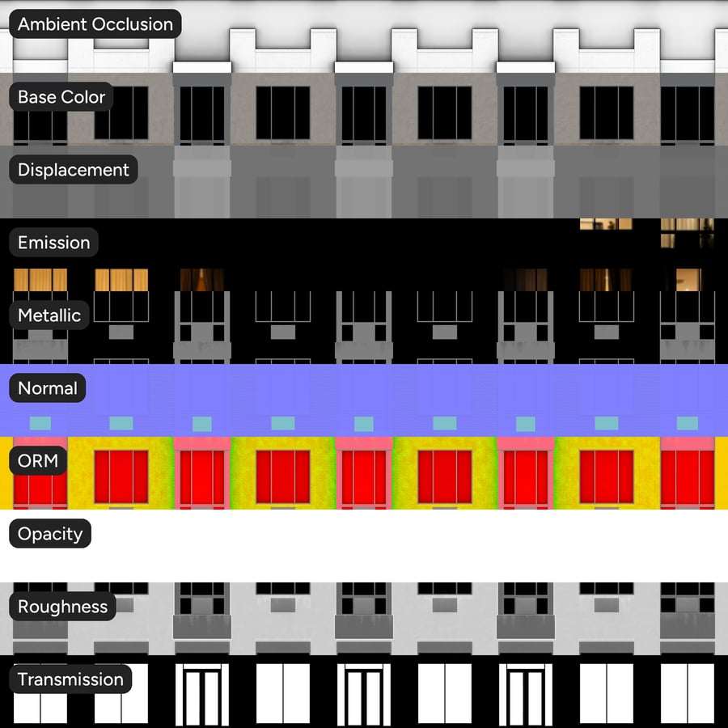
Task: Click the Roughness label
Action: click(62, 607)
